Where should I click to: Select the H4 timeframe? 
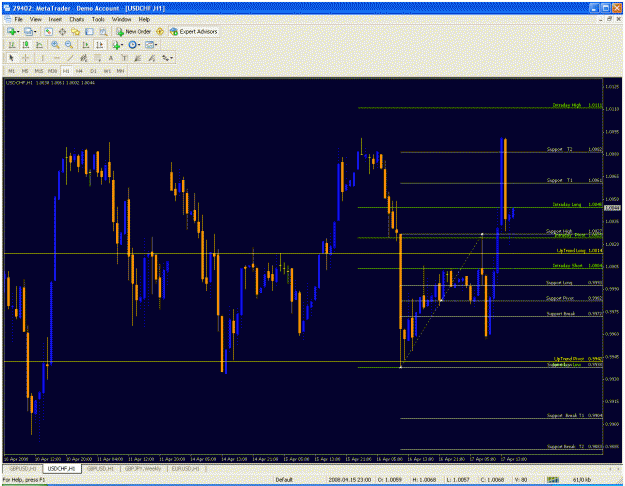click(79, 71)
